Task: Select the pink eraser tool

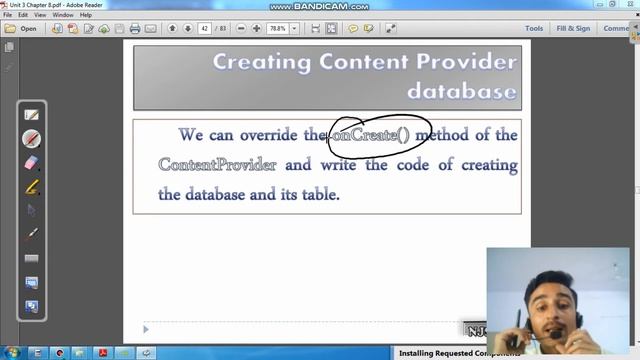Action: tap(31, 162)
